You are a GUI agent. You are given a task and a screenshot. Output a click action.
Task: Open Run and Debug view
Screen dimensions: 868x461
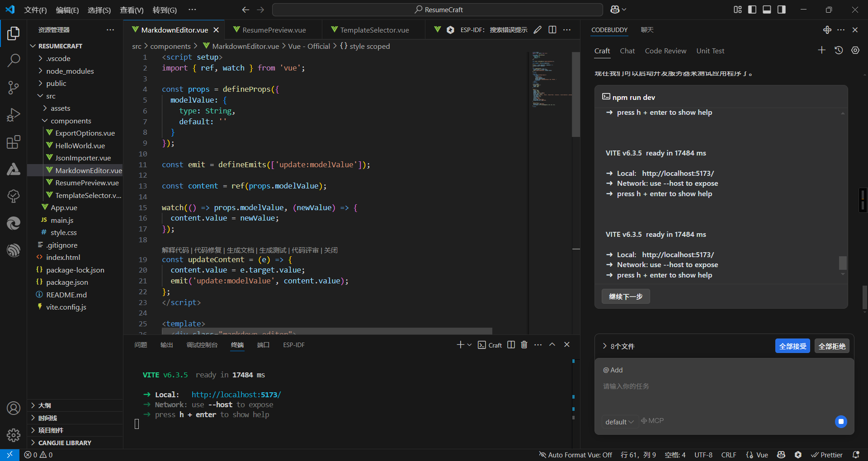pyautogui.click(x=14, y=115)
